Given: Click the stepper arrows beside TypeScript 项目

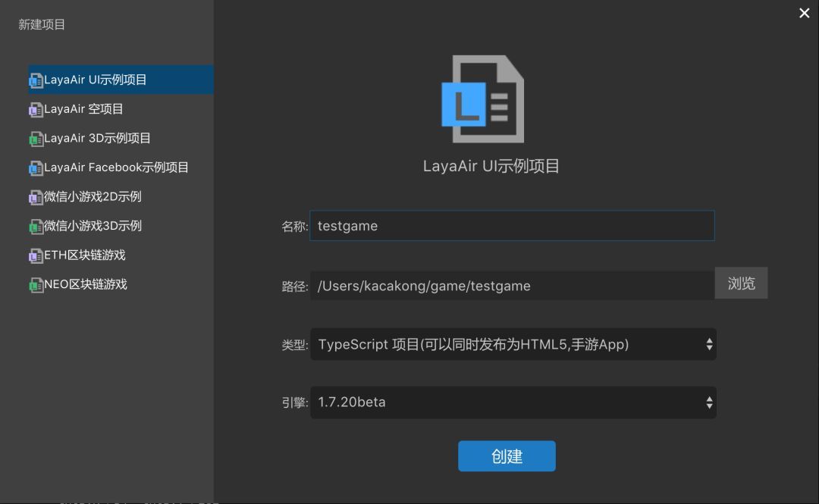Looking at the screenshot, I should pos(709,344).
